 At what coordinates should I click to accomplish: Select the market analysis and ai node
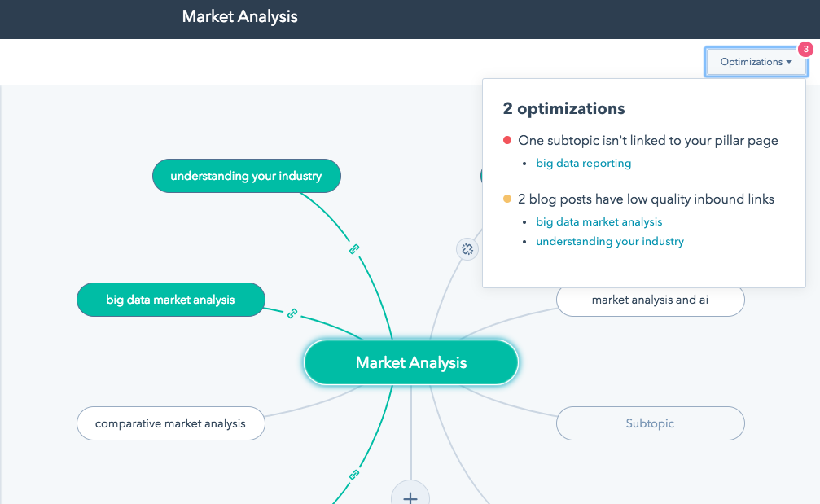click(x=650, y=300)
